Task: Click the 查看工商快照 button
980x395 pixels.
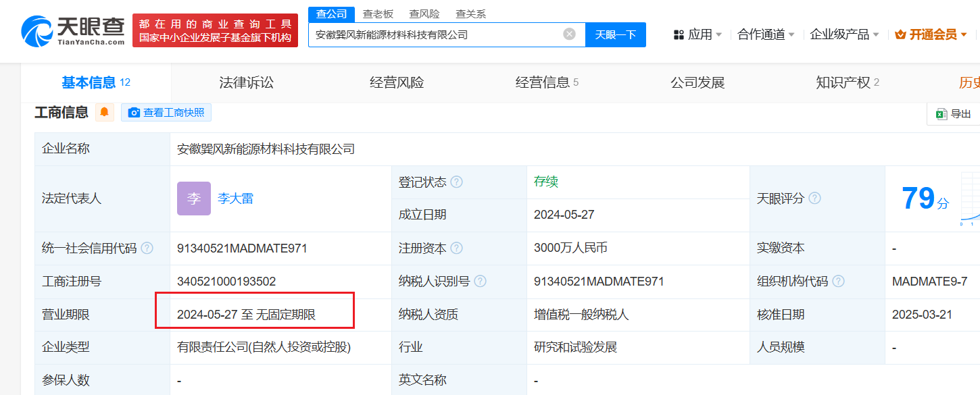Action: (x=166, y=113)
